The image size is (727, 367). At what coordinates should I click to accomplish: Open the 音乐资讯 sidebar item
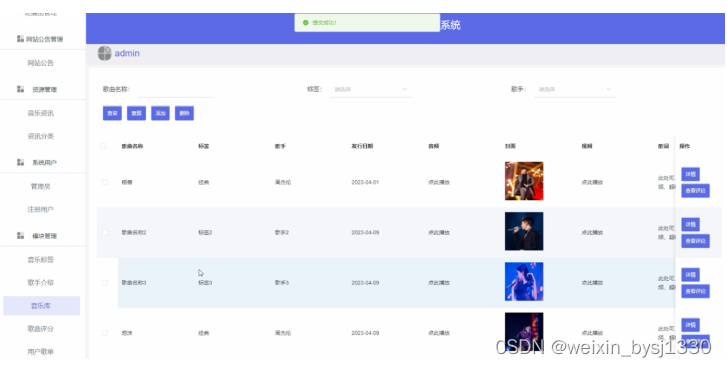(41, 113)
